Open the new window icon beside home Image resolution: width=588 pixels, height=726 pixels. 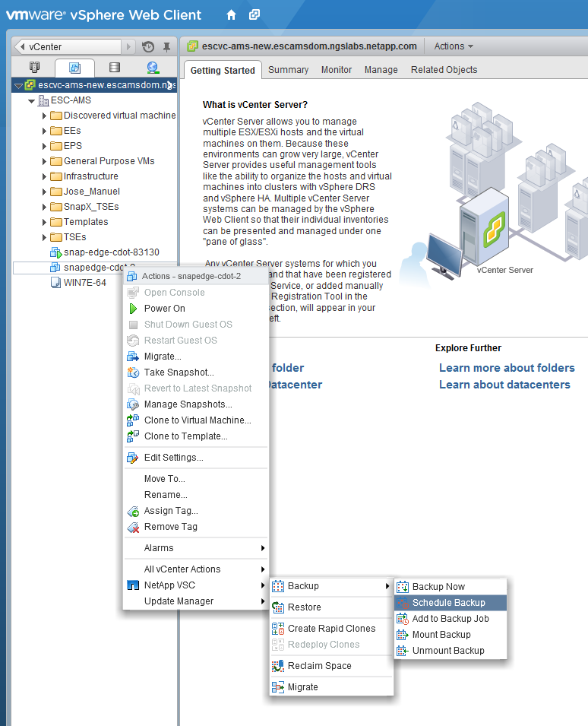pos(254,14)
